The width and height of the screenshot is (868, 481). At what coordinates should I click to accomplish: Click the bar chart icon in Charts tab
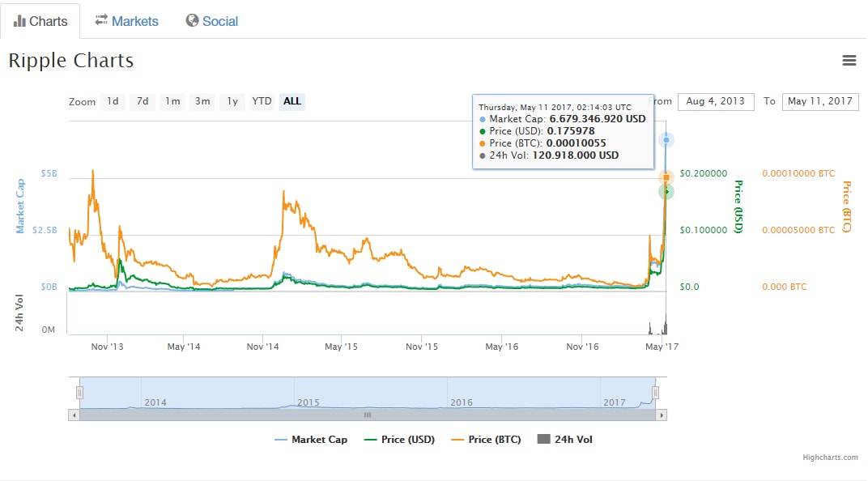[x=19, y=21]
